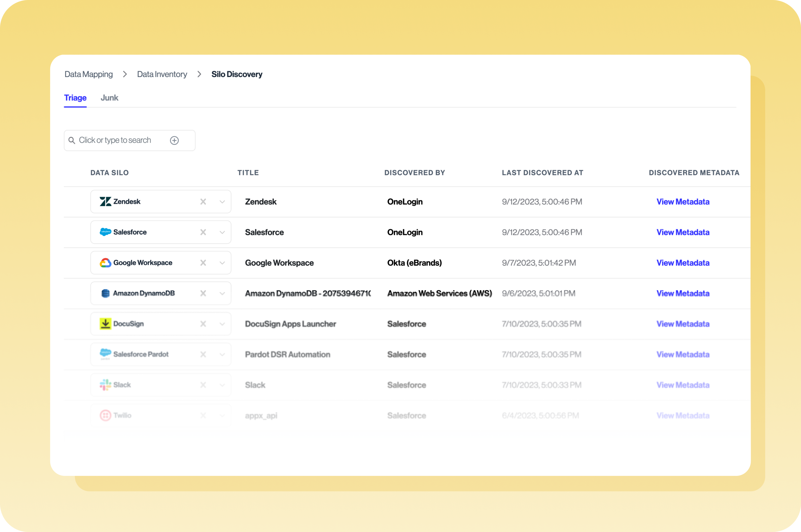View Metadata for Salesforce row
801x532 pixels.
click(683, 232)
